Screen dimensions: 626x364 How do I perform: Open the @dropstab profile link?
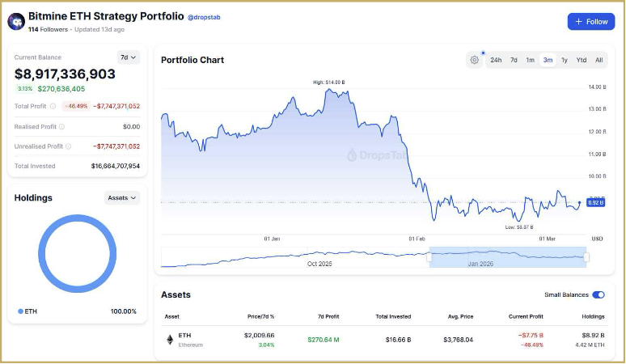(x=204, y=17)
